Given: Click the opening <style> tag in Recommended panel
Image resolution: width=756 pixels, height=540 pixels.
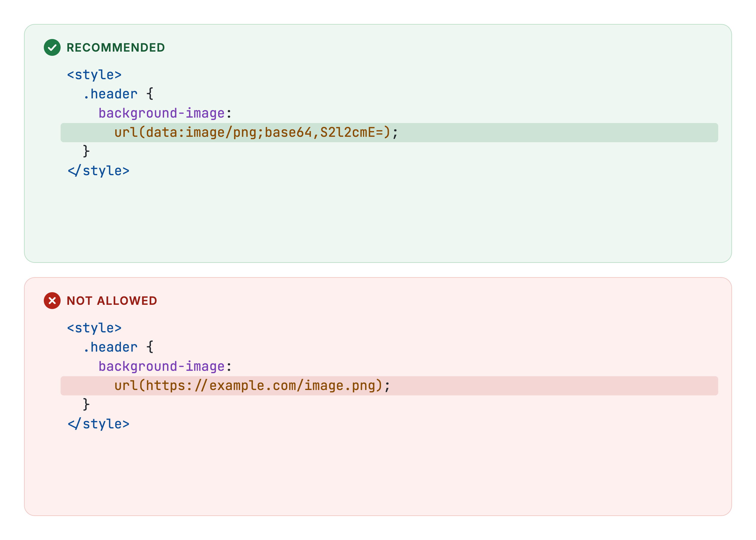Looking at the screenshot, I should [x=94, y=75].
